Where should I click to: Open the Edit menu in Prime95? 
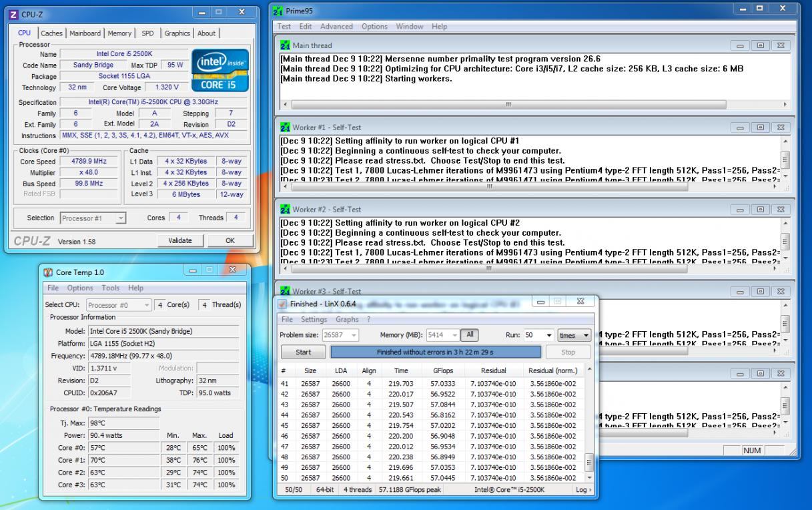[306, 27]
